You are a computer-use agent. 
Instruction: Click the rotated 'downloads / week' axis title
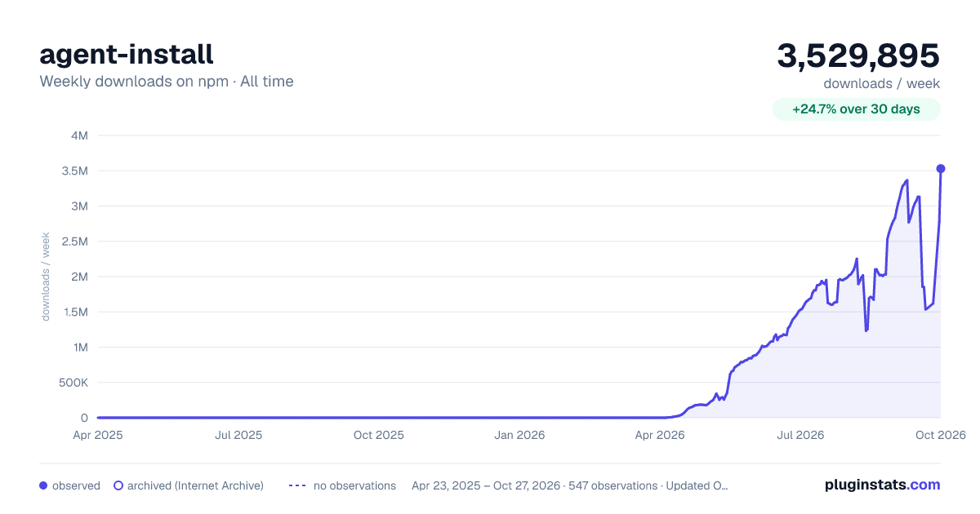coord(46,277)
